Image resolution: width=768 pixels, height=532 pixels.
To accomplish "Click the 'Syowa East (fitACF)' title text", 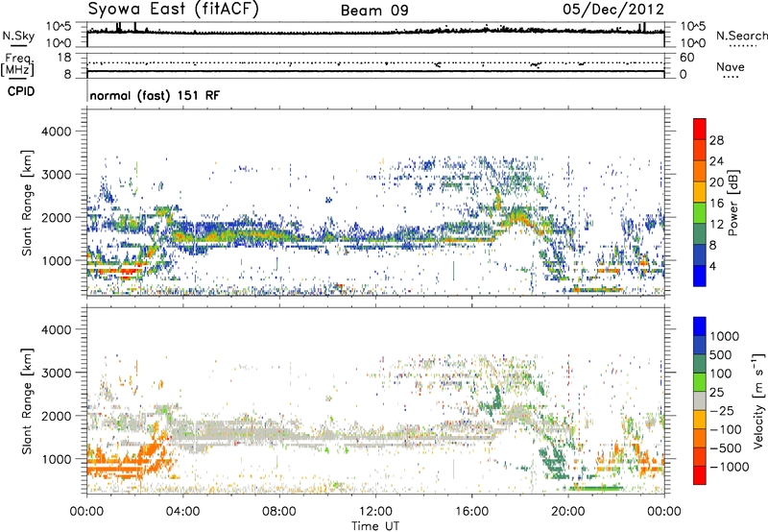I will (x=174, y=10).
